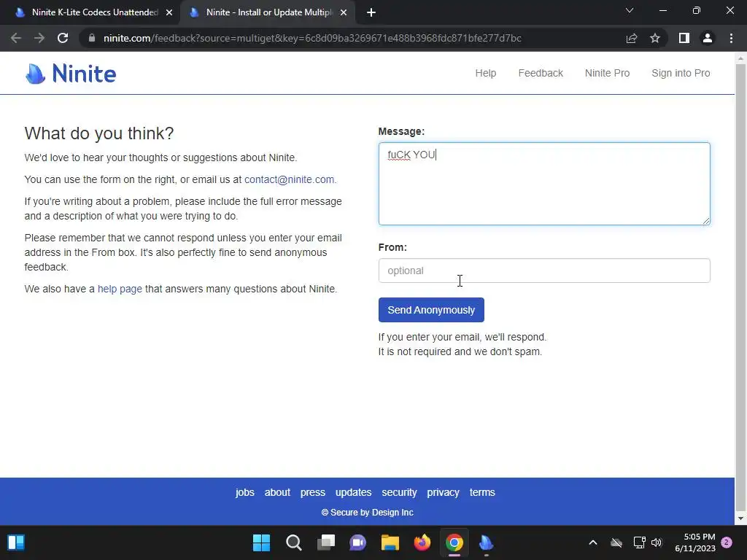Click the share page icon in address bar
Image resolution: width=747 pixels, height=560 pixels.
click(632, 38)
